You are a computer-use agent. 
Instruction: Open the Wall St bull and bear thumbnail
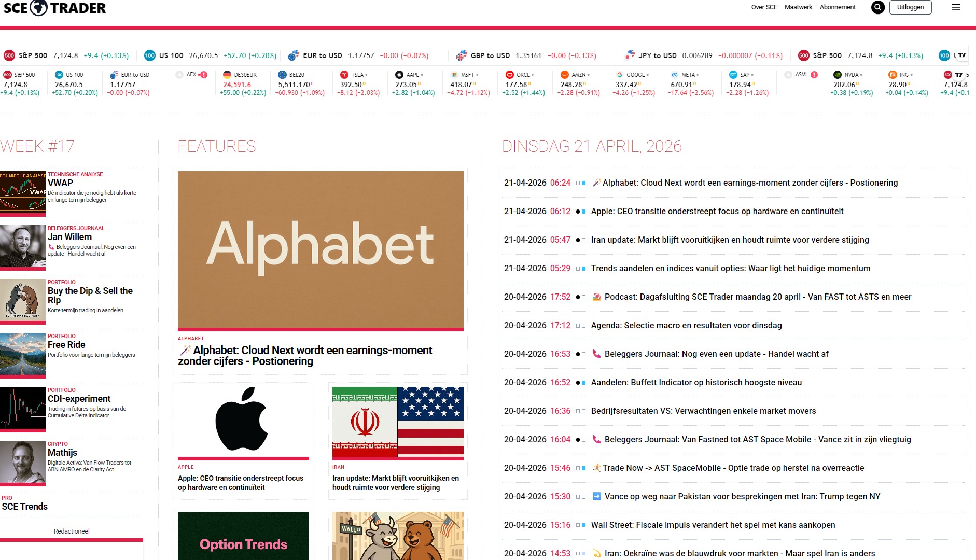pos(398,536)
